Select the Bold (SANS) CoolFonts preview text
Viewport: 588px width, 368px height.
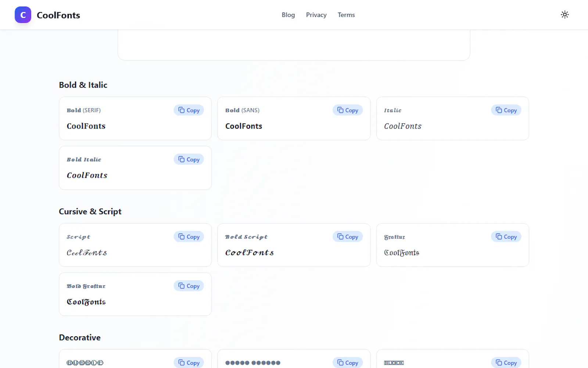coord(244,126)
